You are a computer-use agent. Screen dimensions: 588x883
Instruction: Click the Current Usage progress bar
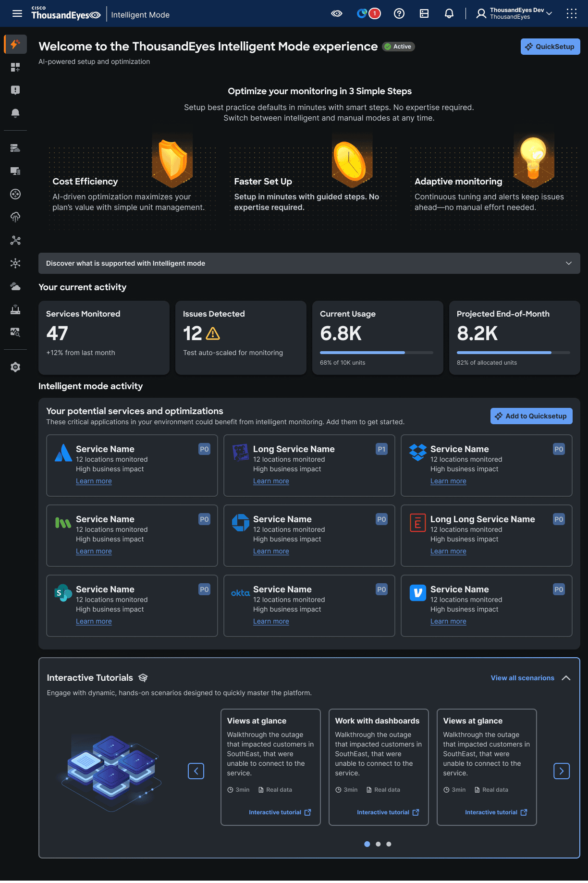tap(377, 353)
